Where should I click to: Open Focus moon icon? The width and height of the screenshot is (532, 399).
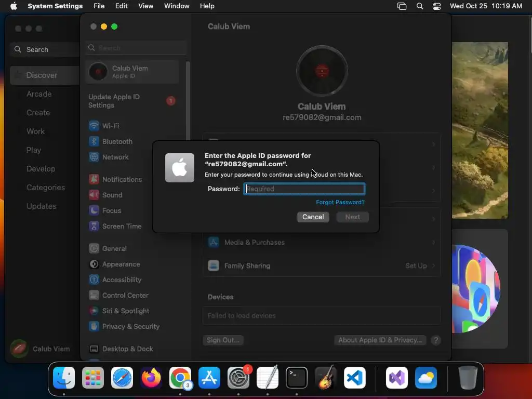(94, 211)
